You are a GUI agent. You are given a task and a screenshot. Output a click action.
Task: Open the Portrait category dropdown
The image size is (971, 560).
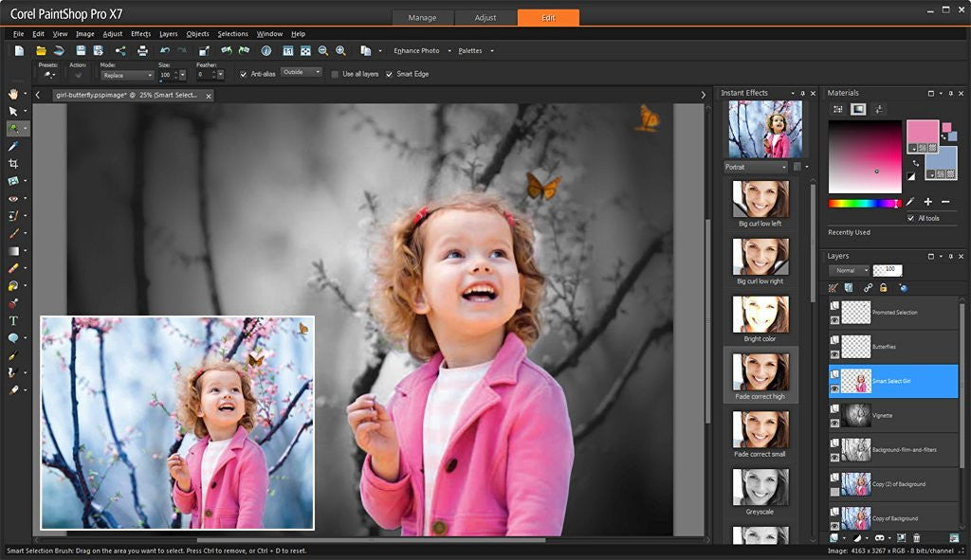point(756,167)
